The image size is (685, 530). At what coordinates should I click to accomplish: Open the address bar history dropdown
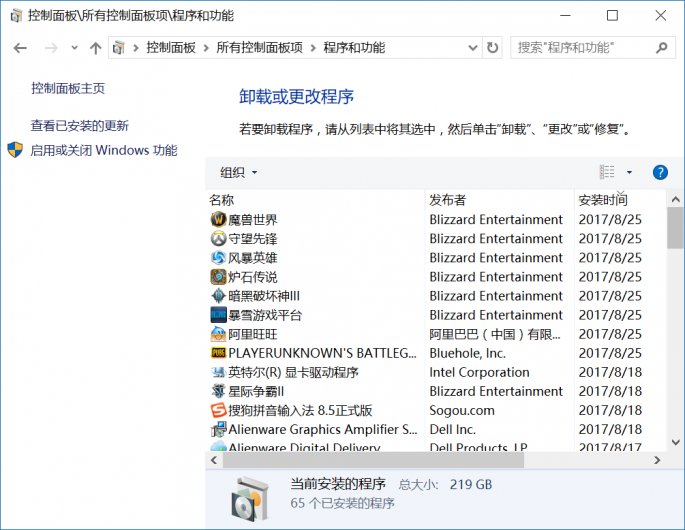point(474,48)
